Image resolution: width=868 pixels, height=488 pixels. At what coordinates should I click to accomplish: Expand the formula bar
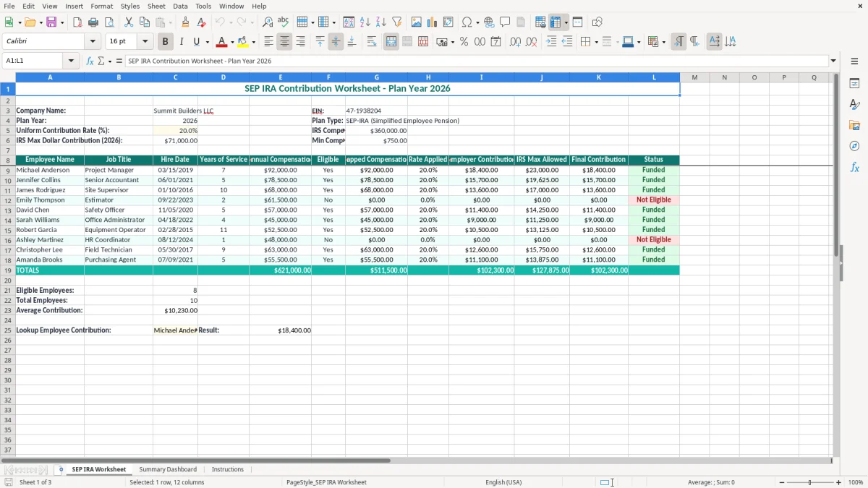point(833,61)
